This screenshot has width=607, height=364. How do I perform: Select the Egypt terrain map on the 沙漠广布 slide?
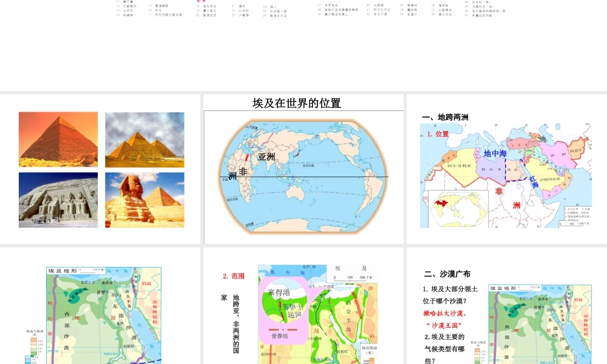540,324
